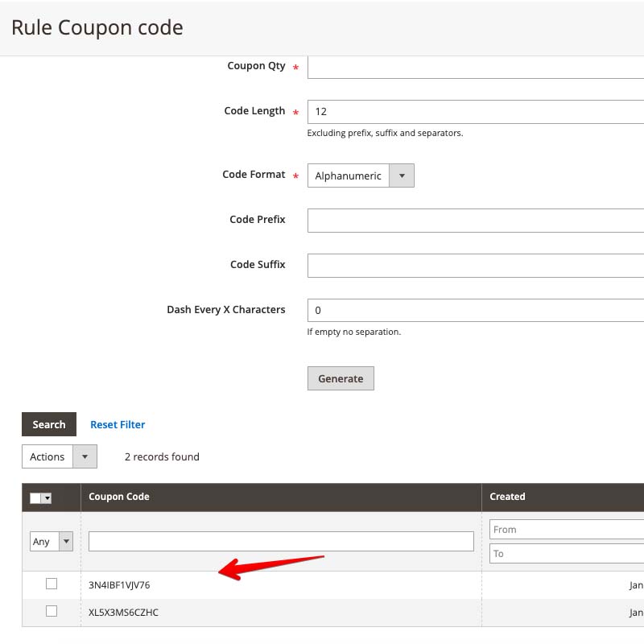
Task: Click the Search button
Action: click(49, 424)
